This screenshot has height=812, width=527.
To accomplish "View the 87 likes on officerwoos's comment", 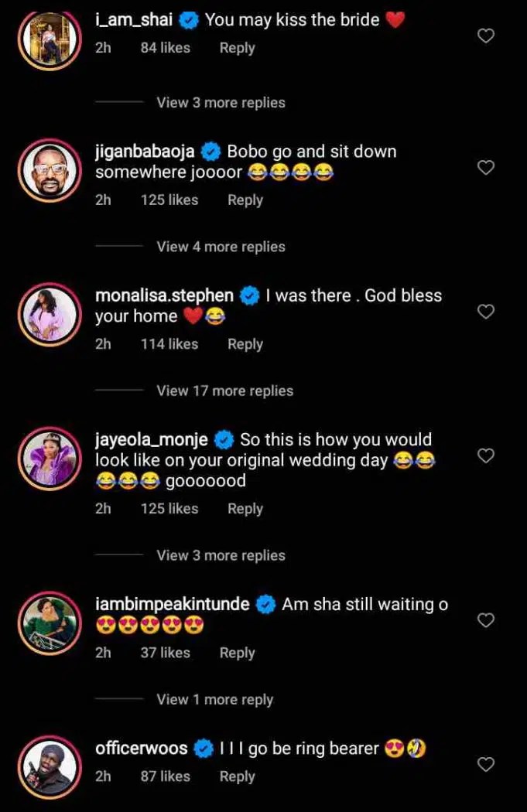I will [165, 776].
